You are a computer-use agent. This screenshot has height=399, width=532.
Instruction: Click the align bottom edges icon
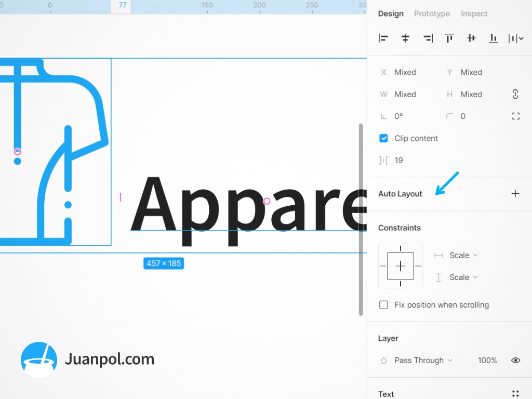tap(493, 38)
